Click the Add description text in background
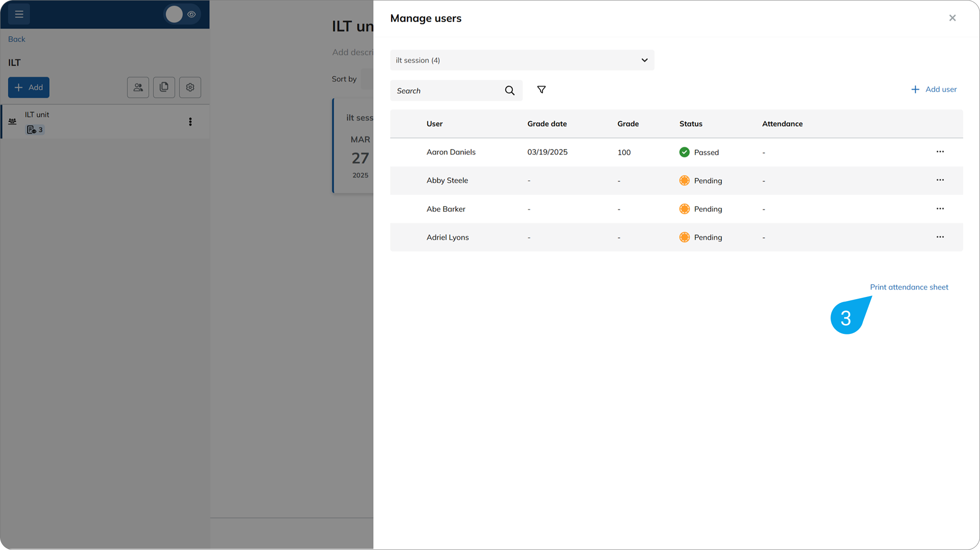Screen dimensions: 980x550 352,52
